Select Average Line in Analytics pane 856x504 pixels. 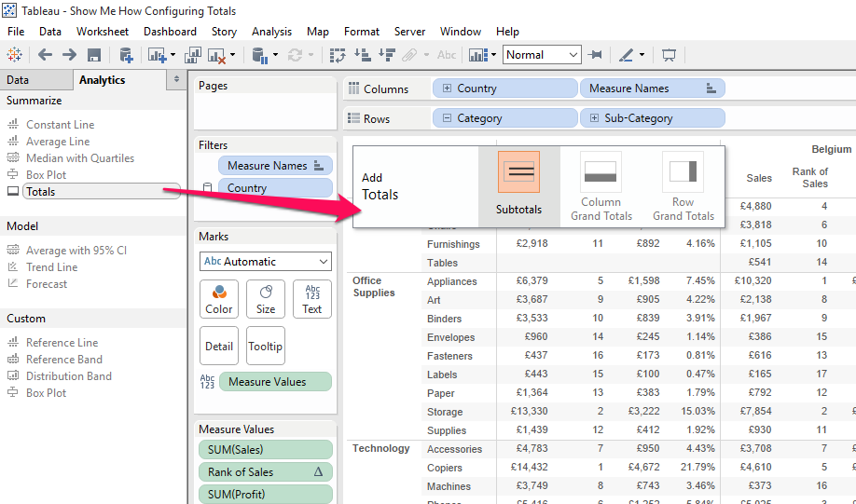(58, 142)
